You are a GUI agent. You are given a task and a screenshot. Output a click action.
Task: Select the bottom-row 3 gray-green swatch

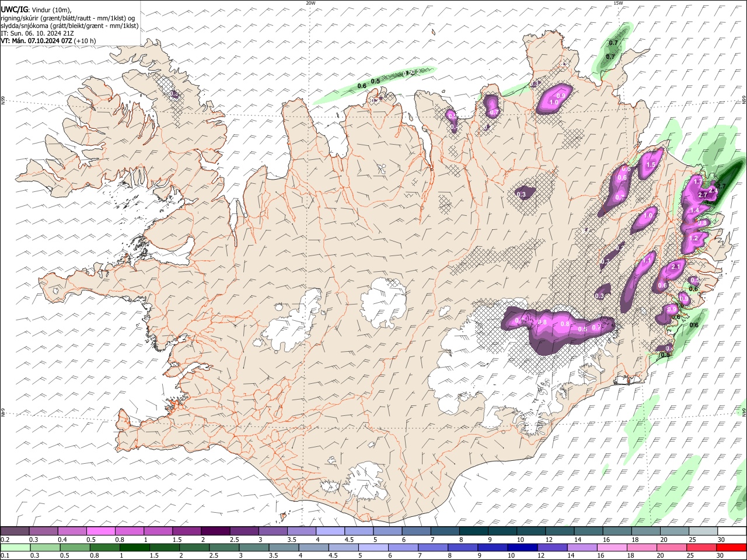click(254, 547)
